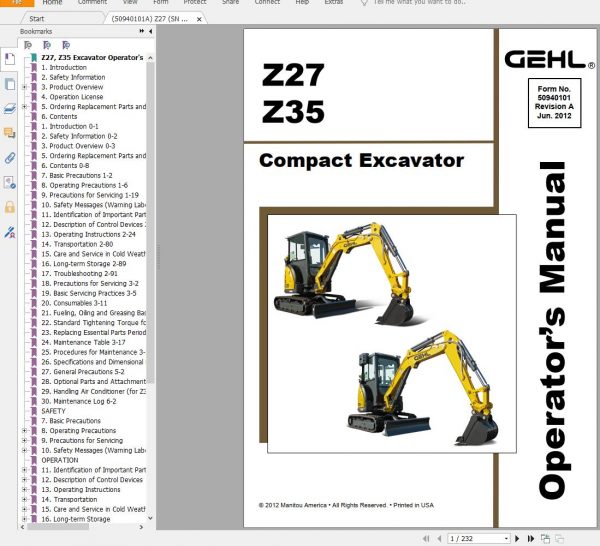Go to the previous page arrow
Image resolution: width=600 pixels, height=546 pixels.
coord(439,538)
